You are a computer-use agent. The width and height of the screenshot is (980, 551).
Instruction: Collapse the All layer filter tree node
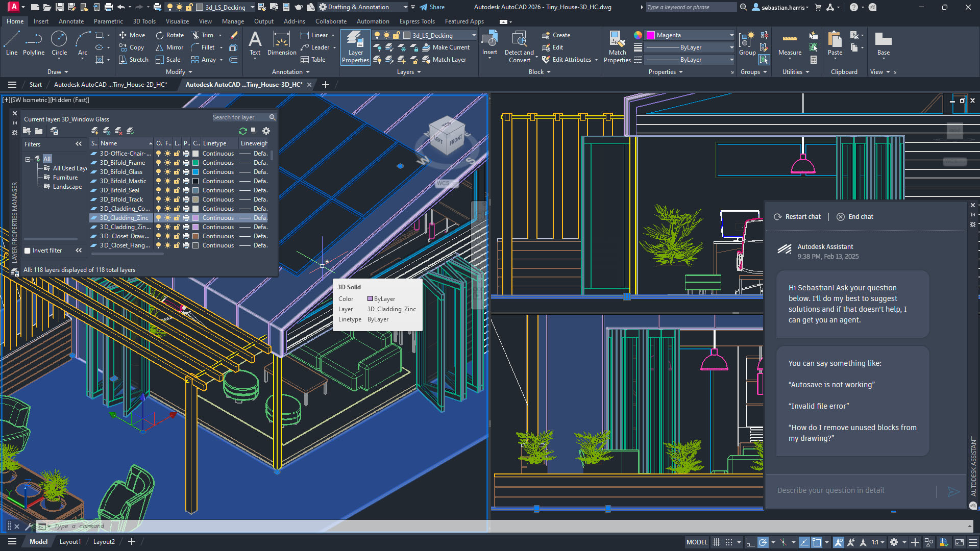point(29,159)
